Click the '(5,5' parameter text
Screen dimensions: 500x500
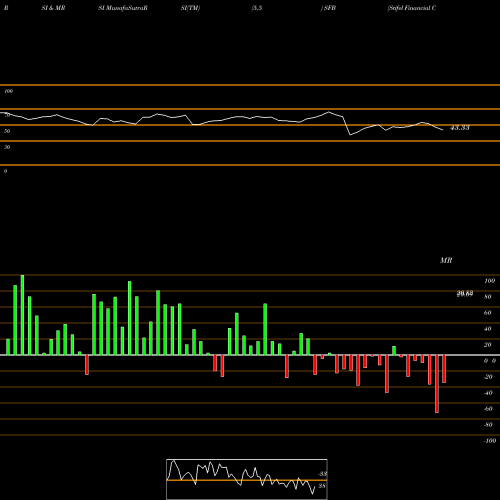[x=257, y=8]
